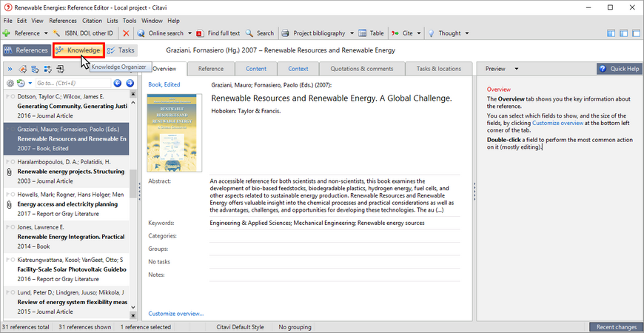Open the Window menu

tap(152, 21)
